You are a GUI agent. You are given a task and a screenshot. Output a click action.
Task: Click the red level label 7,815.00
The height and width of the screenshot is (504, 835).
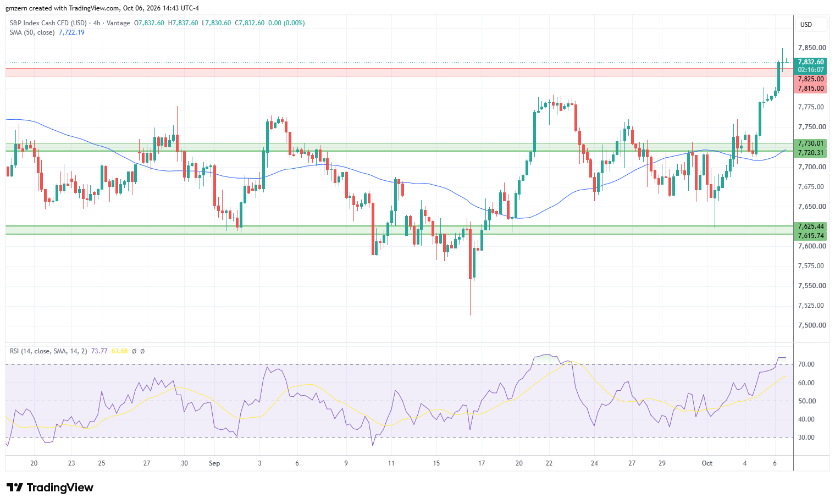click(811, 88)
